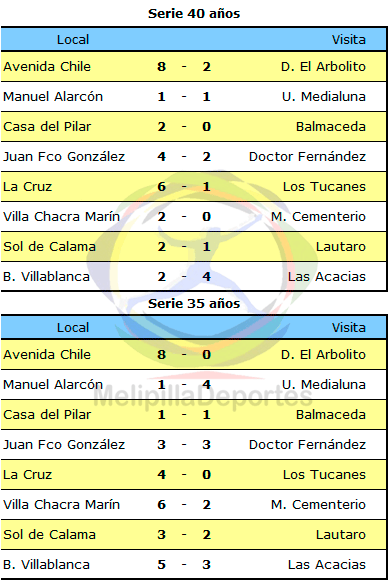Select the Local header in Serie 40 table

tap(73, 40)
